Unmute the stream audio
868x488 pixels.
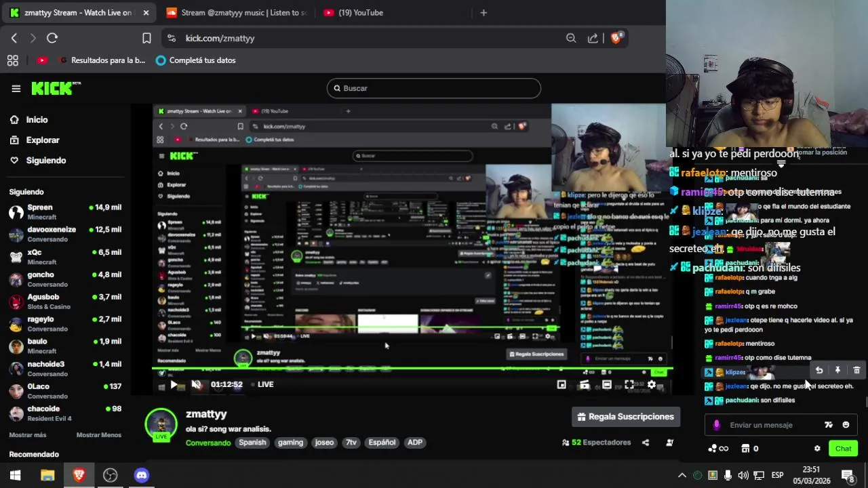click(196, 384)
